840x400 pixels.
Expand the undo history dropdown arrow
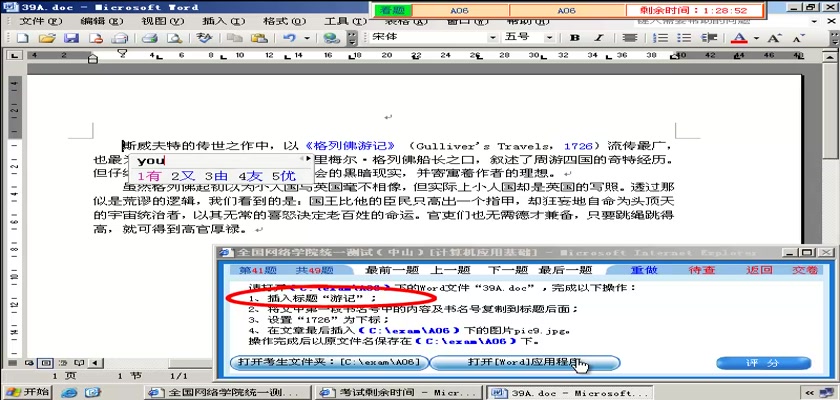(306, 38)
